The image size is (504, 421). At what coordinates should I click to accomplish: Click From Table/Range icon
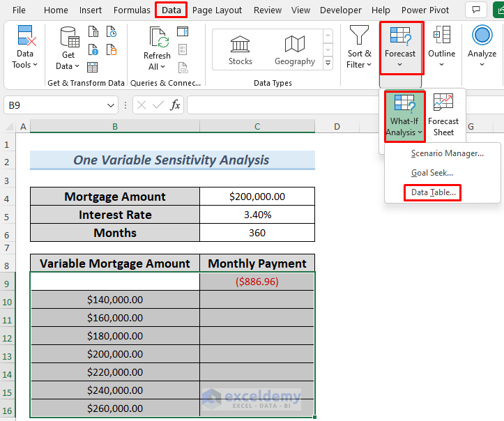click(x=93, y=68)
